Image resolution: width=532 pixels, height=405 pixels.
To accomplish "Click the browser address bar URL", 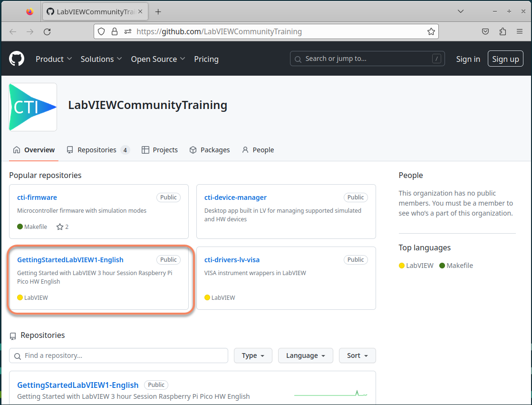I will (219, 31).
